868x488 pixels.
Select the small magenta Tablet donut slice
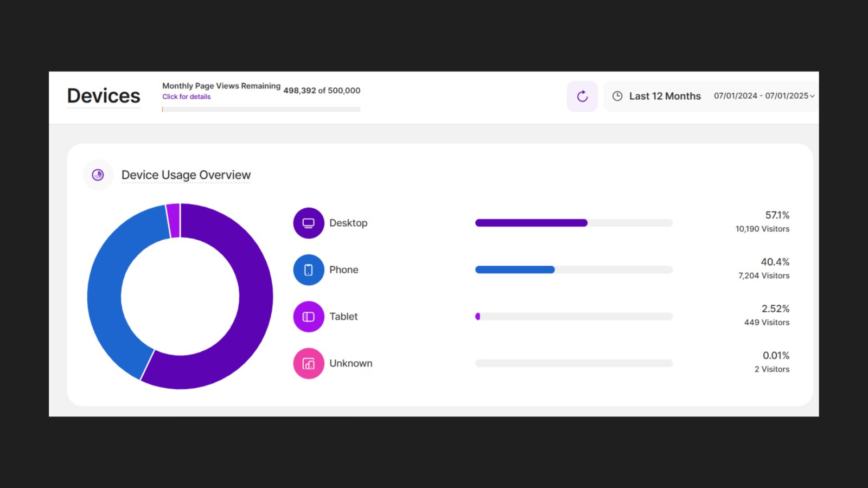pyautogui.click(x=174, y=220)
